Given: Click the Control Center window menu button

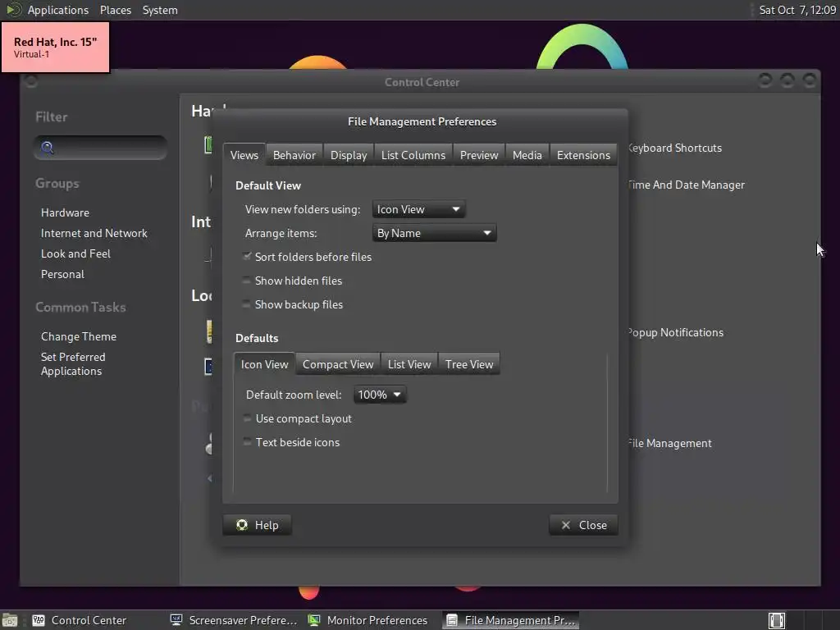Looking at the screenshot, I should click(31, 81).
